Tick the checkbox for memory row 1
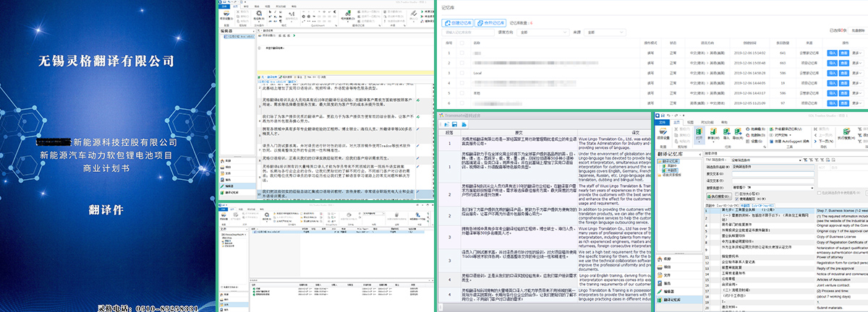 (463, 53)
